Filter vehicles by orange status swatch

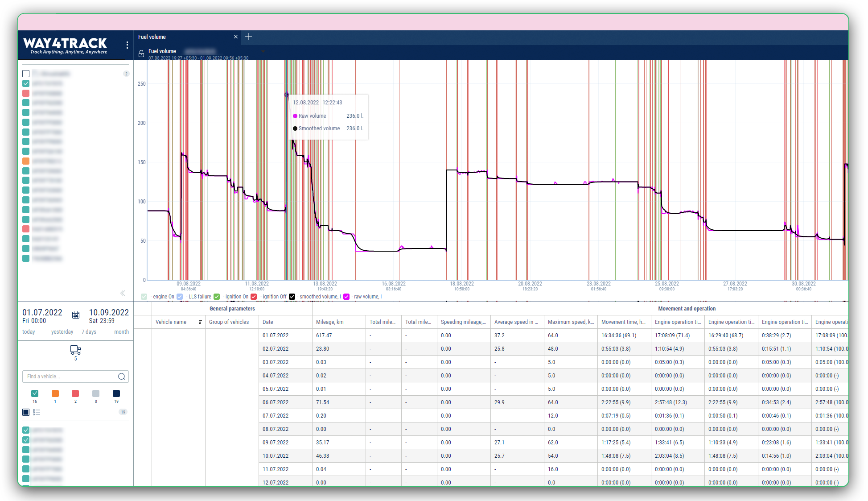[x=55, y=393]
